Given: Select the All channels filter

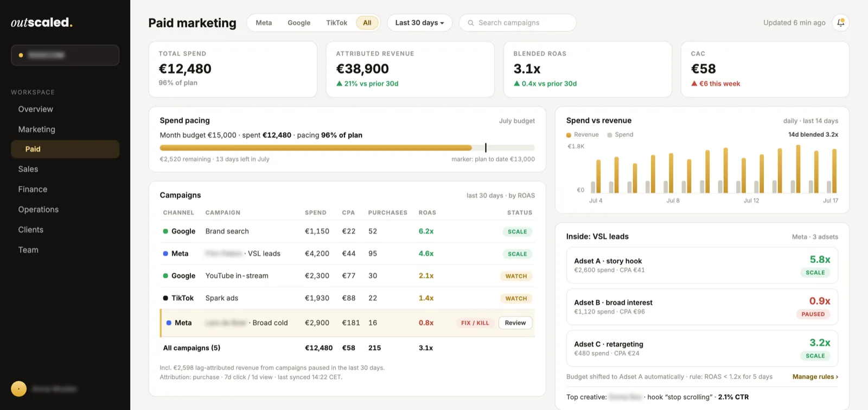Looking at the screenshot, I should tap(367, 23).
